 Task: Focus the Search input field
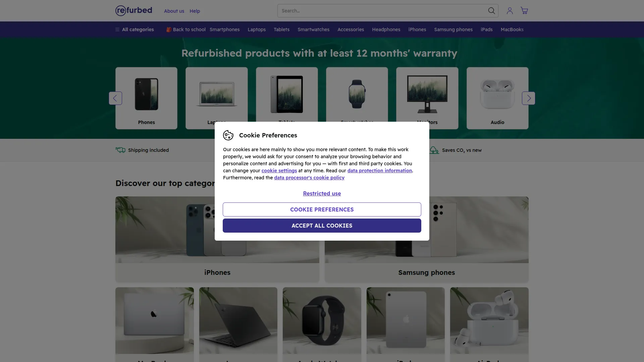382,11
